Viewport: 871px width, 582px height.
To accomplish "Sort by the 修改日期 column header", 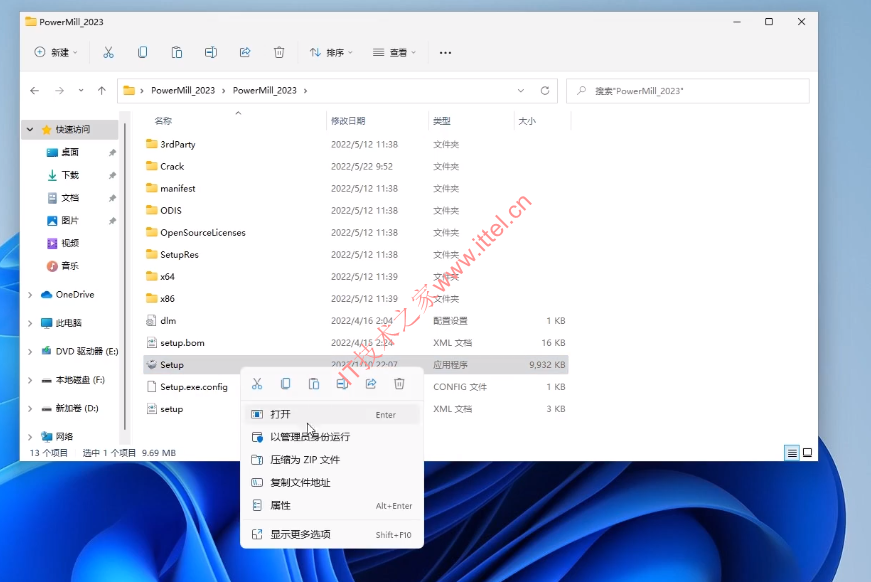I will (348, 121).
